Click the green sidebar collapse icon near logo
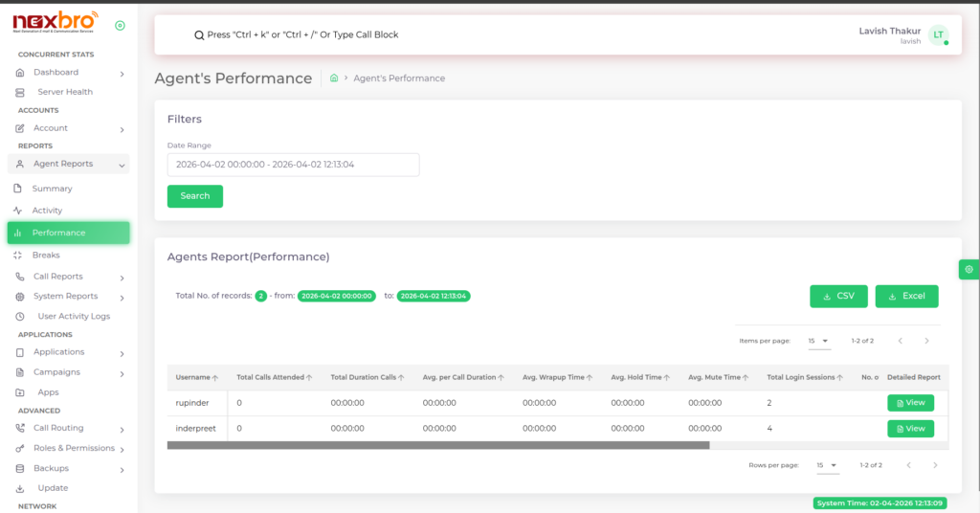The image size is (980, 513). point(119,26)
